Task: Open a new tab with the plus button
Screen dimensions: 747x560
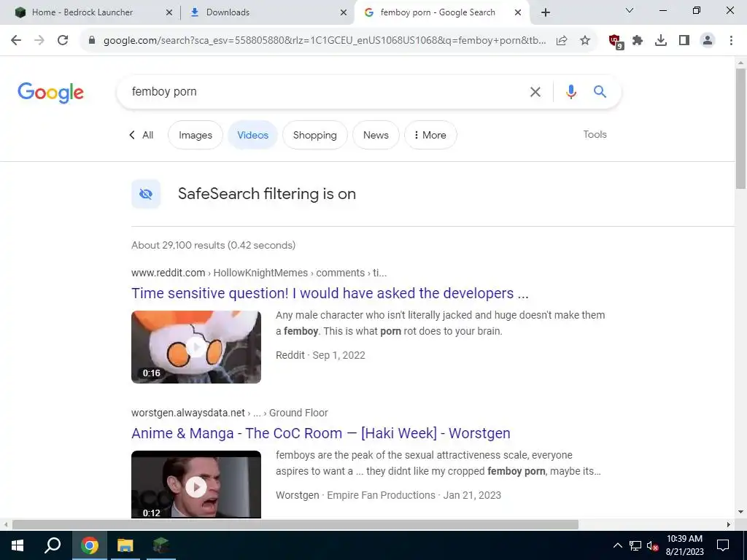Action: click(546, 13)
